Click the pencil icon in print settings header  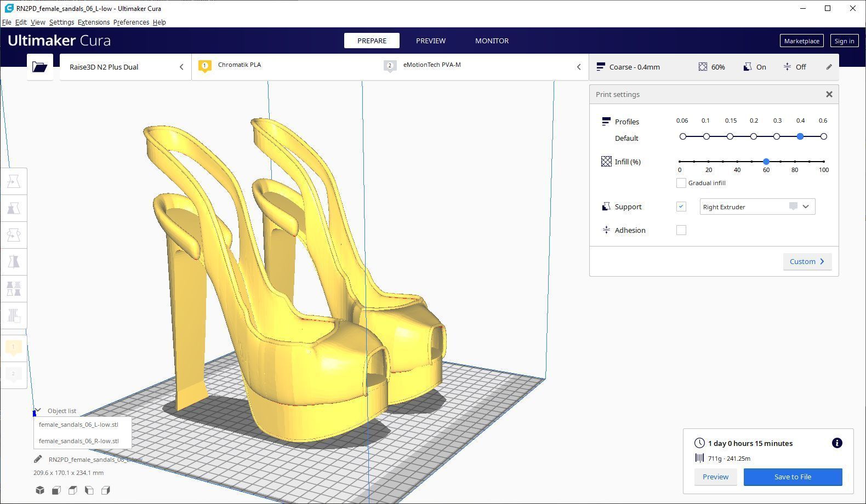pyautogui.click(x=829, y=67)
